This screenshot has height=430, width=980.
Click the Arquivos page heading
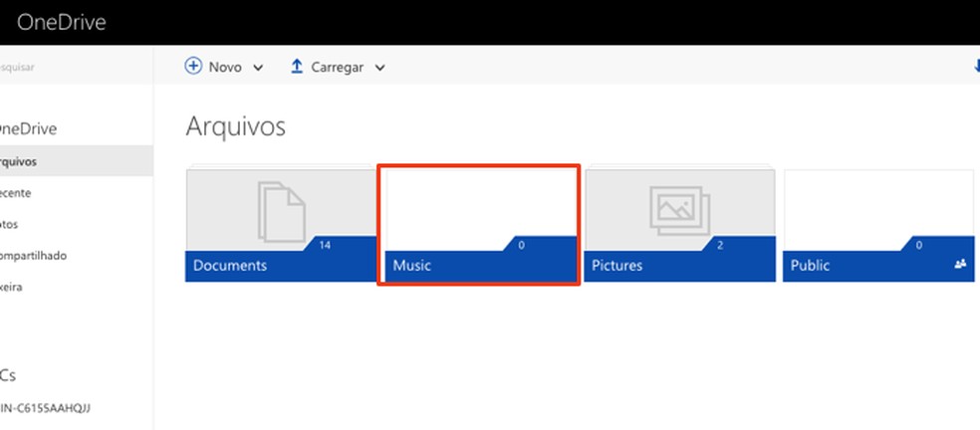point(236,126)
